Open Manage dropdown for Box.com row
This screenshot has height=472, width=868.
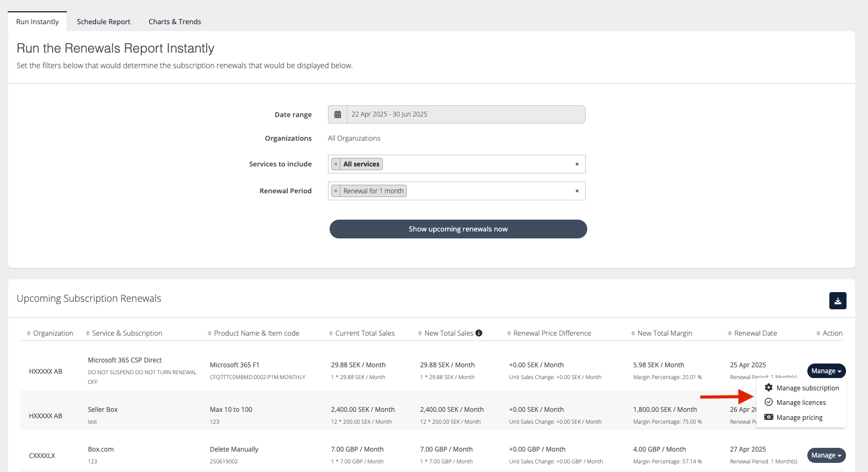(826, 455)
